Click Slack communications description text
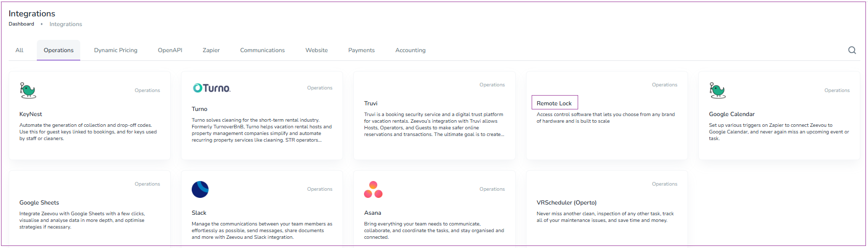 point(262,231)
